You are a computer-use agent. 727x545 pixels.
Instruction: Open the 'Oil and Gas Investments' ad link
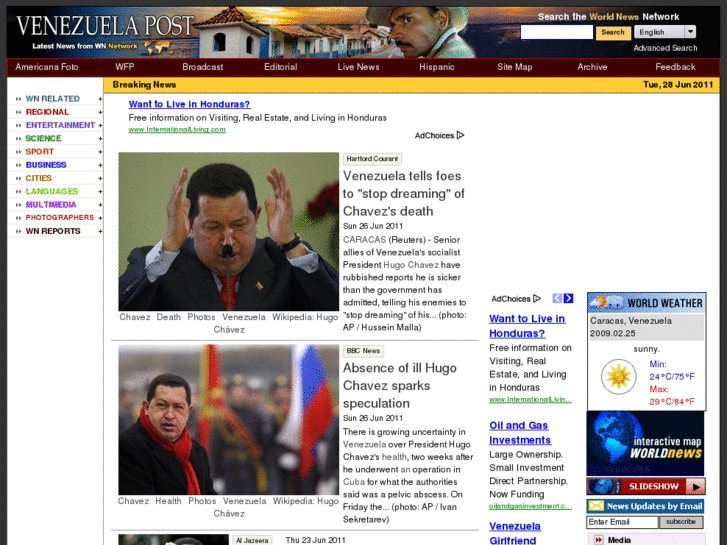(520, 433)
